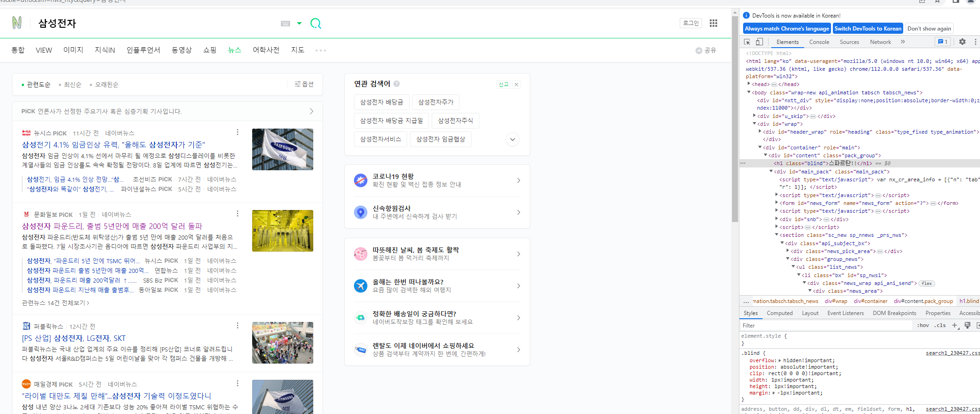
Task: Open the 정확한 배송일 delivery card icon
Action: pos(360,318)
